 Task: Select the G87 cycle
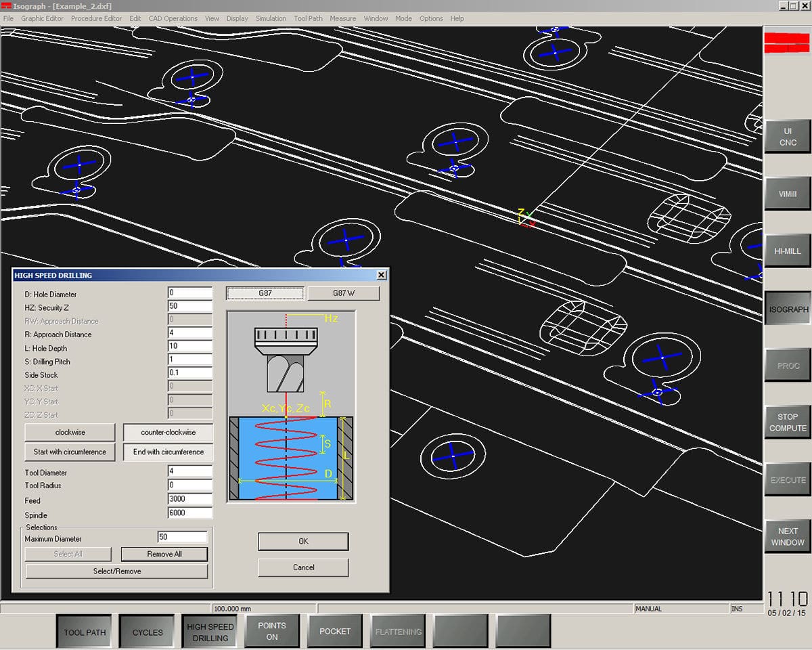265,292
